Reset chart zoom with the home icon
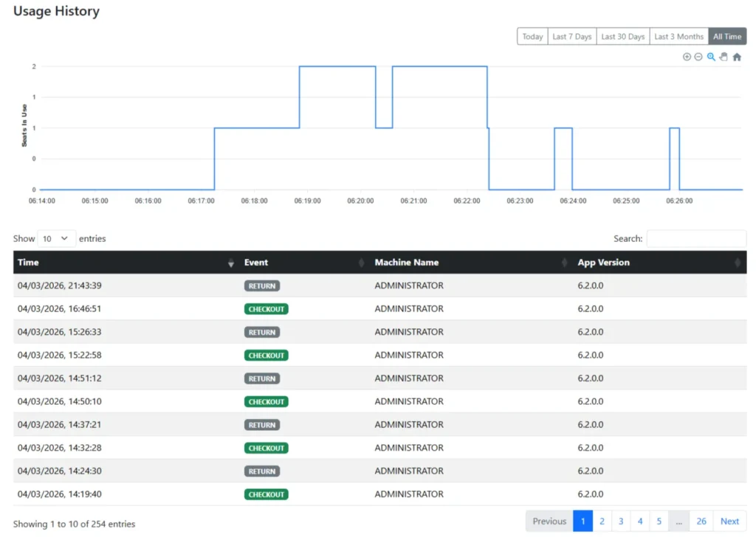Image resolution: width=756 pixels, height=537 pixels. coord(737,57)
